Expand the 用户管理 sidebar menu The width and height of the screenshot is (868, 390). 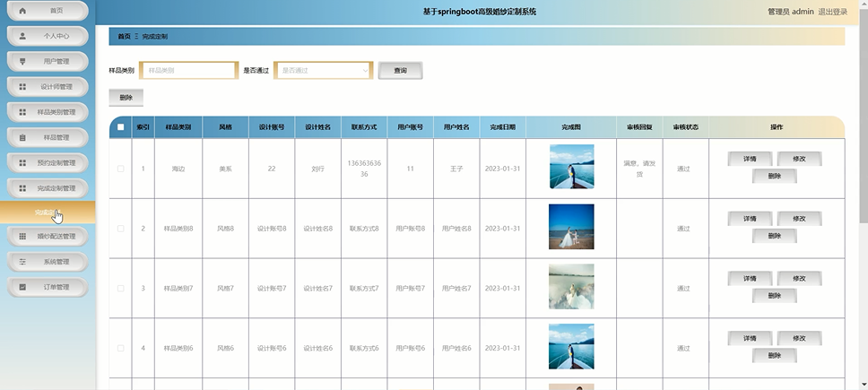coord(48,61)
